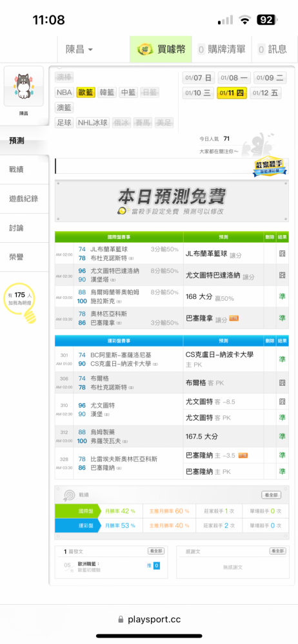Click the 烏爾姆蘭蒂奧帕姆 team name
The image size is (298, 644).
point(114,292)
